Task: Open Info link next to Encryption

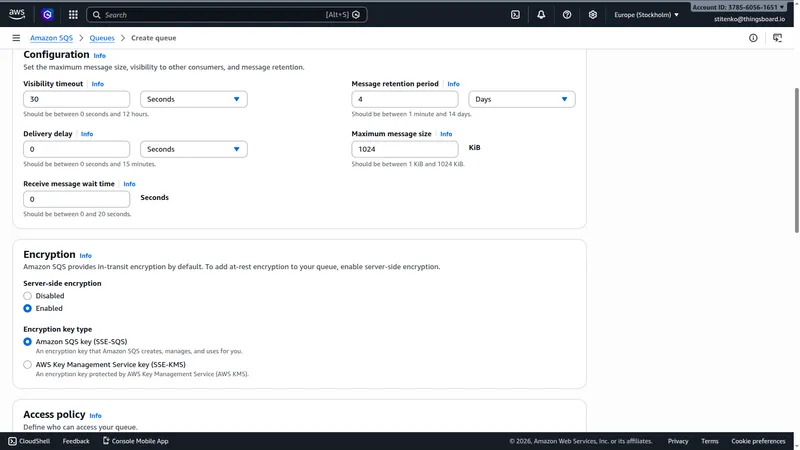Action: pyautogui.click(x=85, y=256)
